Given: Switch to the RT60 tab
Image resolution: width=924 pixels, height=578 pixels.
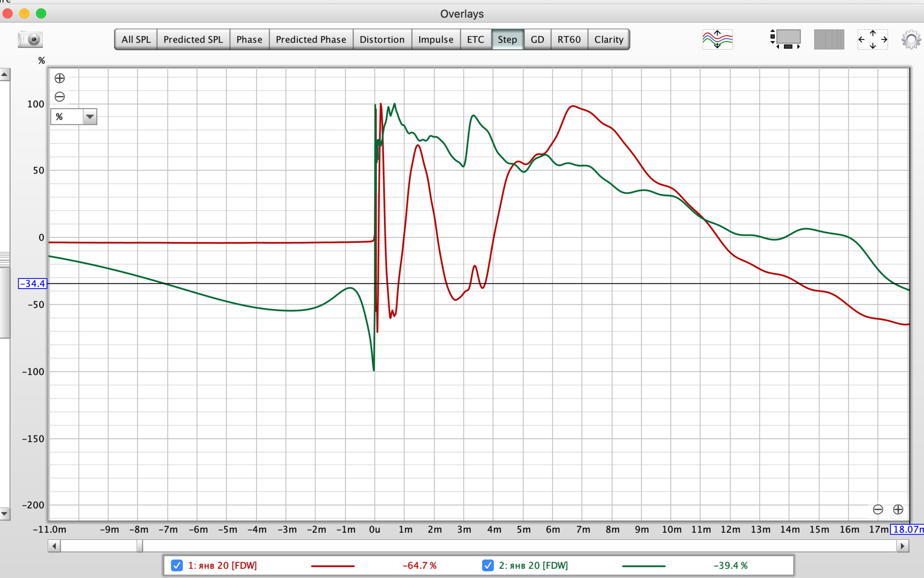Looking at the screenshot, I should (569, 39).
